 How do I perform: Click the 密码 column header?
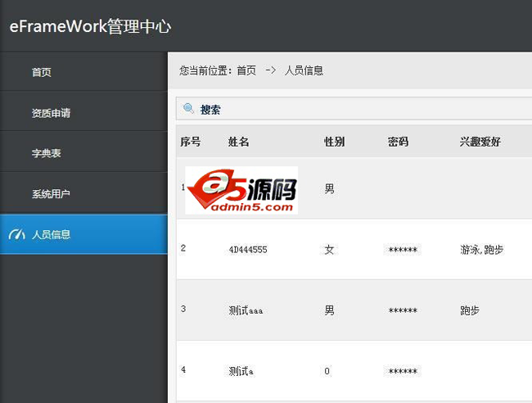pyautogui.click(x=399, y=142)
